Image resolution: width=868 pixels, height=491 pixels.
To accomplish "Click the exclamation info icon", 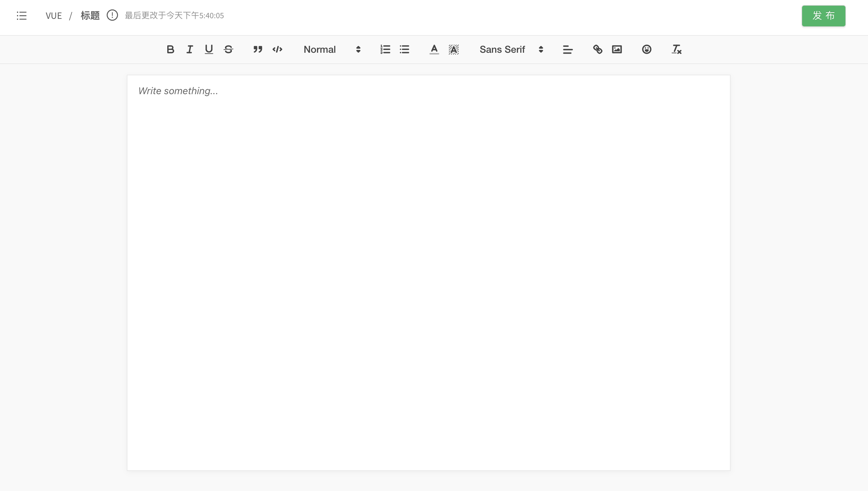I will click(x=112, y=15).
